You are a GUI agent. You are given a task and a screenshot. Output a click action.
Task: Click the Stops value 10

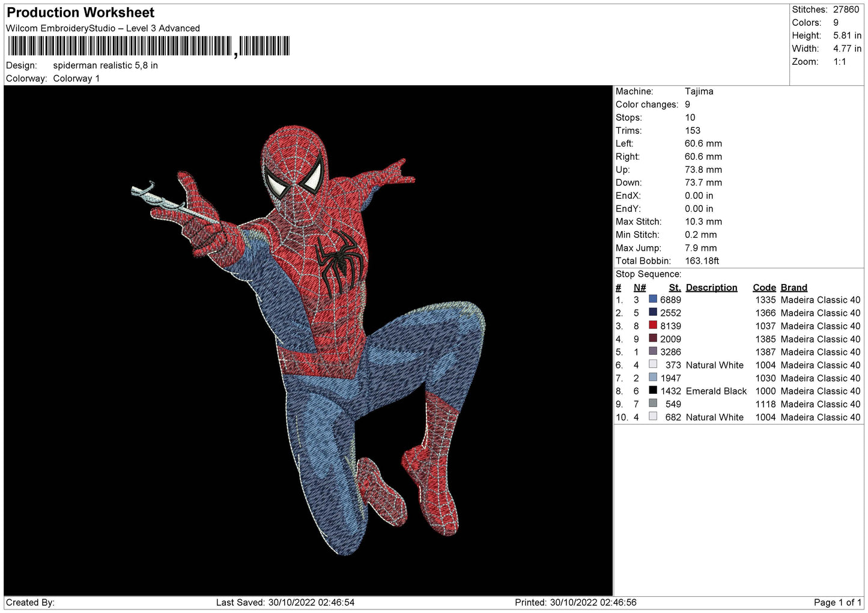[690, 118]
